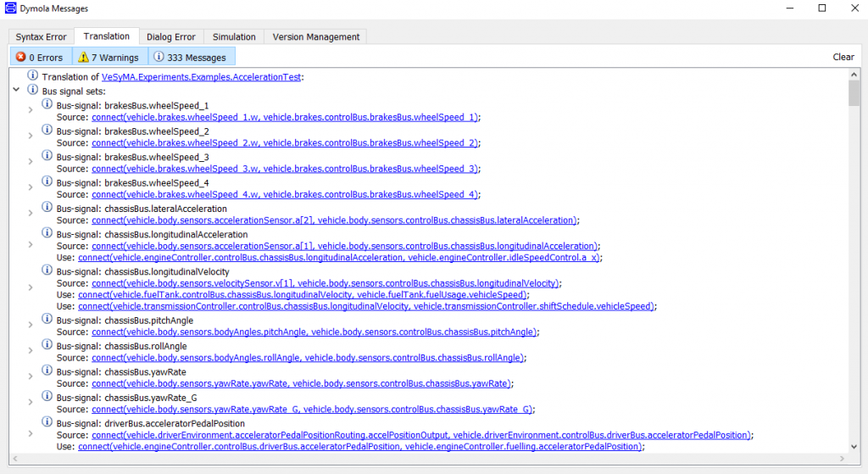Expand the chassisBus.rollAngle entry
Image resolution: width=868 pixels, height=474 pixels.
pos(31,350)
